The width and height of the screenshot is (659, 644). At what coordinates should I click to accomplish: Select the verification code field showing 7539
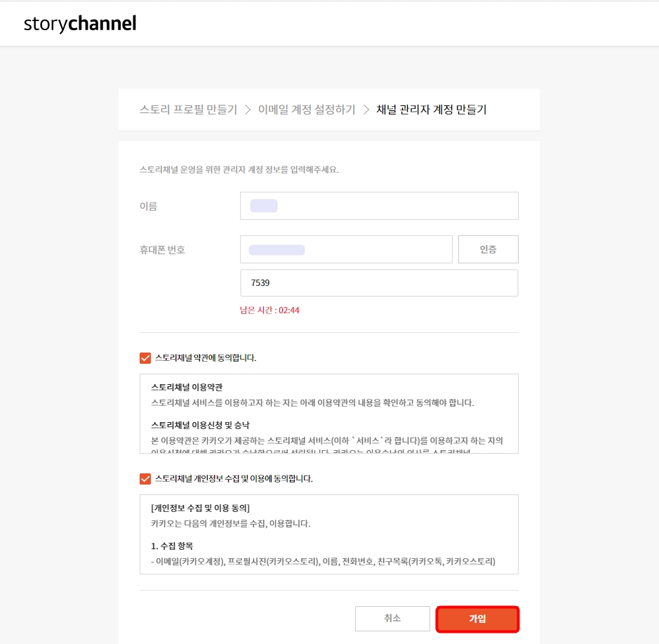tap(379, 282)
